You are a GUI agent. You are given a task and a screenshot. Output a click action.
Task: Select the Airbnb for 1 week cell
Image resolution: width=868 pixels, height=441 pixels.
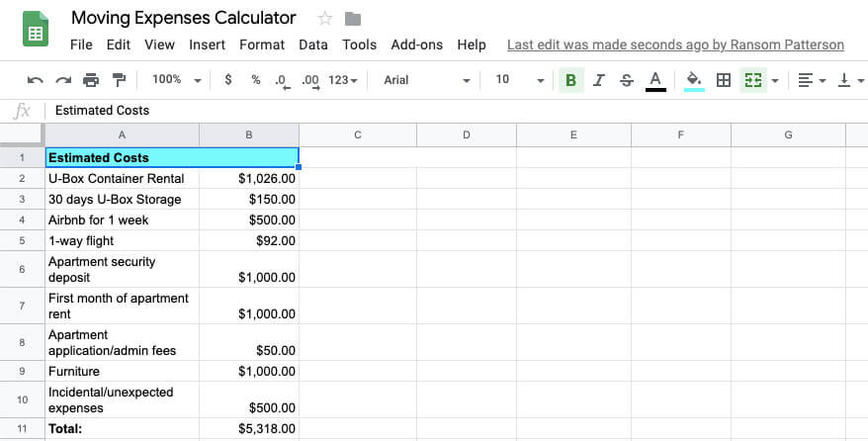pyautogui.click(x=122, y=220)
